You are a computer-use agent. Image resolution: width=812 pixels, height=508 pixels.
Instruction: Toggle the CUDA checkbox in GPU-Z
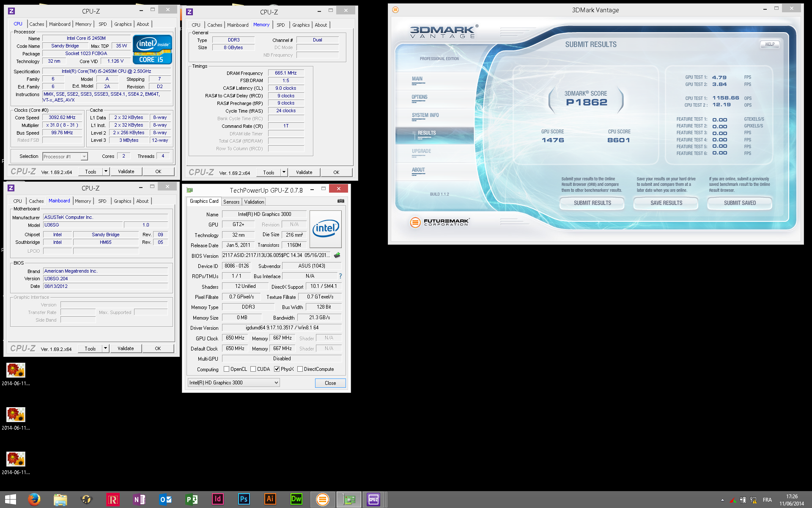pyautogui.click(x=253, y=369)
